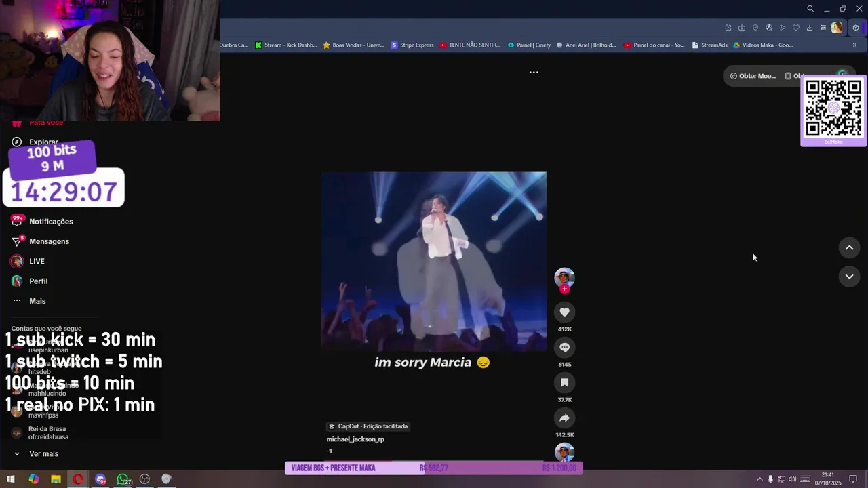Open the browser downloads icon
868x488 pixels.
click(x=810, y=28)
